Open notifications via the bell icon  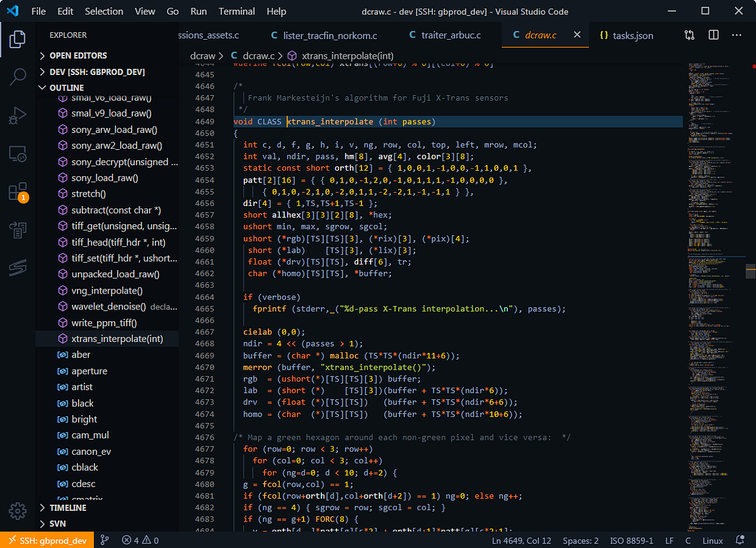pyautogui.click(x=742, y=540)
